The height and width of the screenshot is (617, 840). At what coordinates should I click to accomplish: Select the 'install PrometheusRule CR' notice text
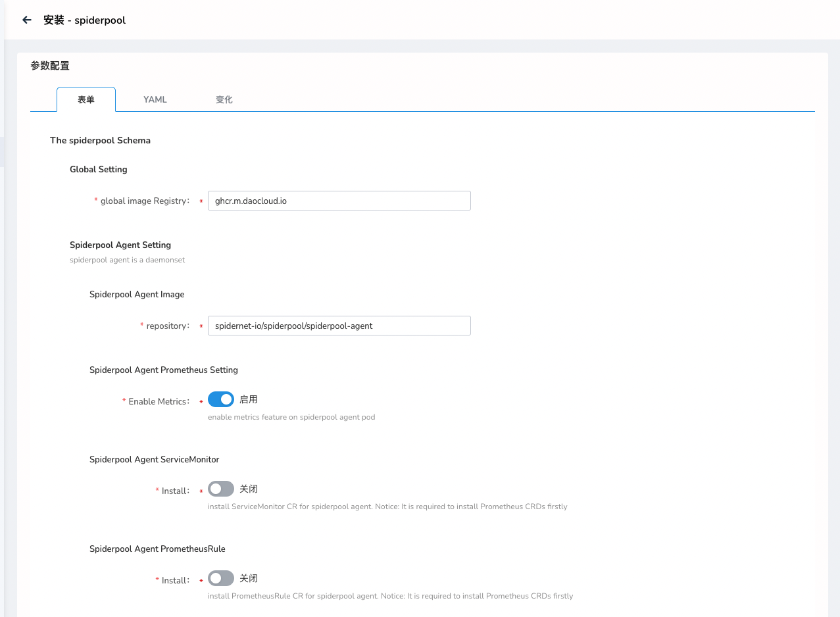point(391,596)
